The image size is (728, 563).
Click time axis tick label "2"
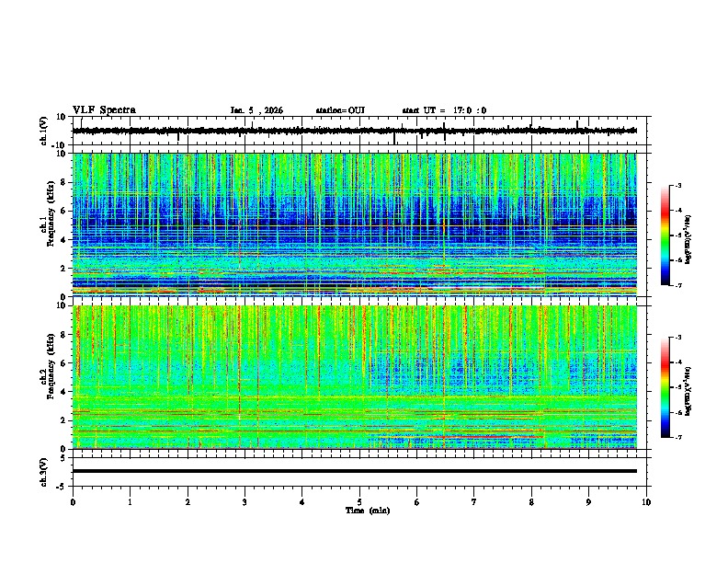[188, 502]
